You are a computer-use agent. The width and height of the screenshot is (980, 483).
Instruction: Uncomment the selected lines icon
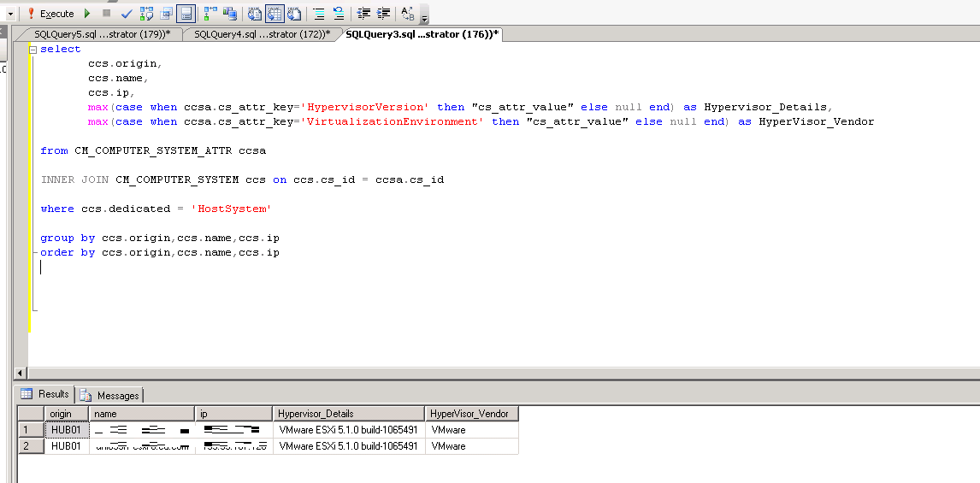coord(338,13)
